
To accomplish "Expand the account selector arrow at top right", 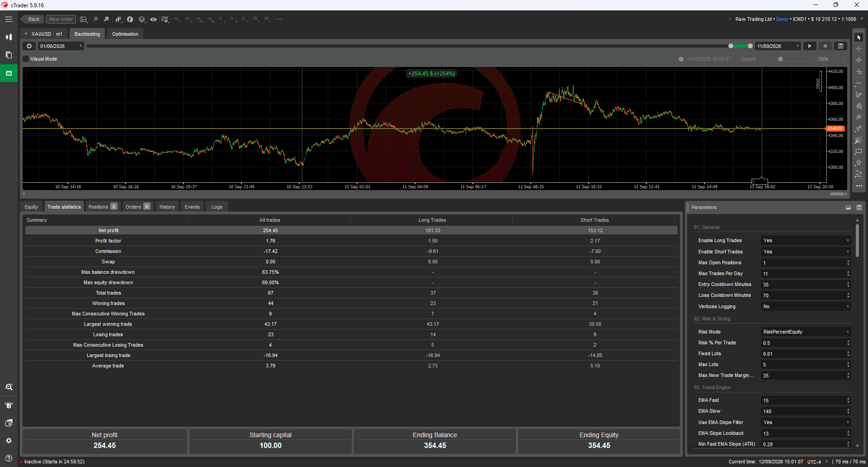I will pos(862,19).
